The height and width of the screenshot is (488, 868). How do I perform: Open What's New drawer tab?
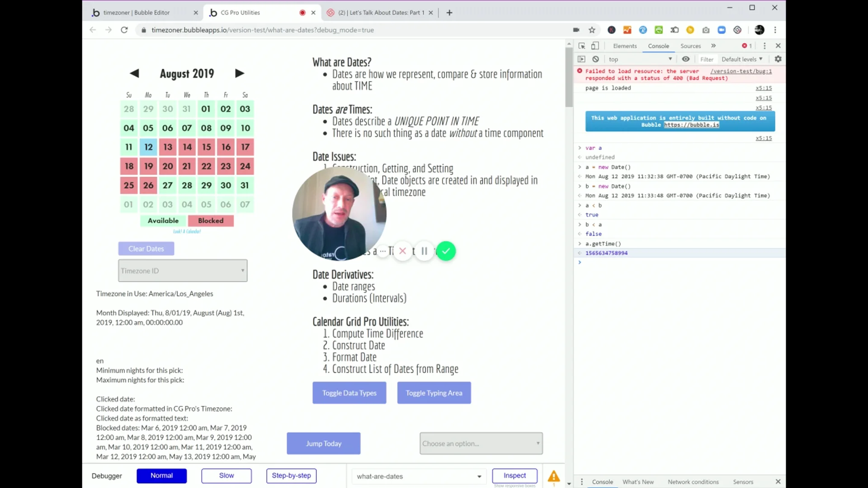coord(638,482)
